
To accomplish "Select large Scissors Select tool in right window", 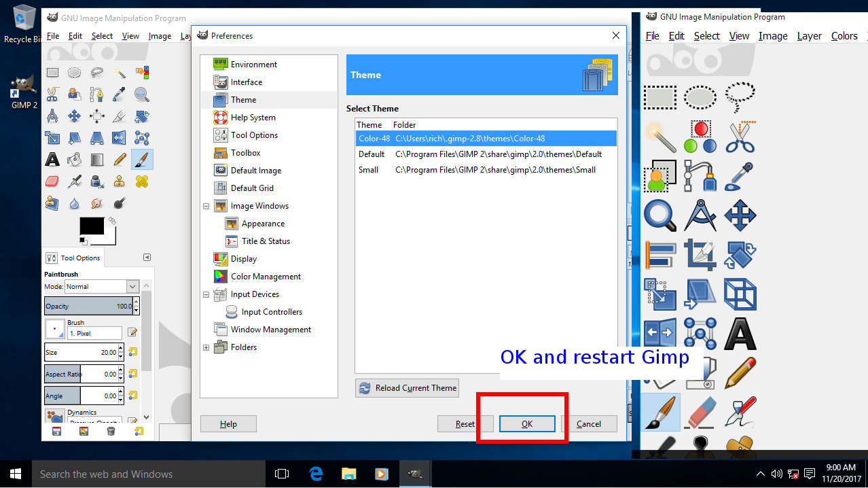I will click(x=740, y=137).
